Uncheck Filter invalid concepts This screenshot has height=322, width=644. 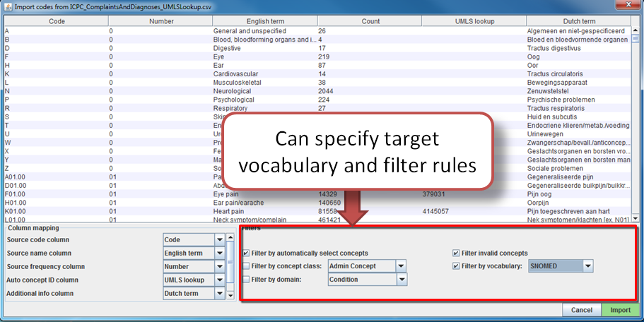click(457, 253)
